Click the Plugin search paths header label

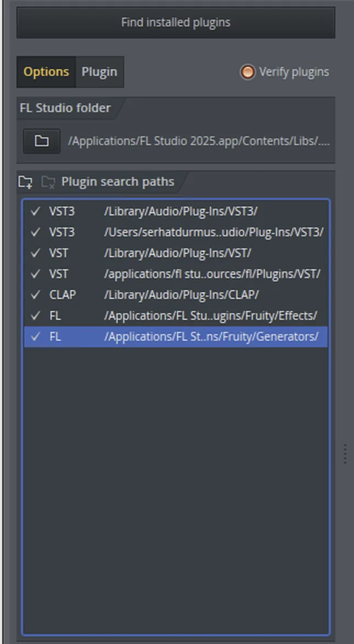tap(118, 182)
